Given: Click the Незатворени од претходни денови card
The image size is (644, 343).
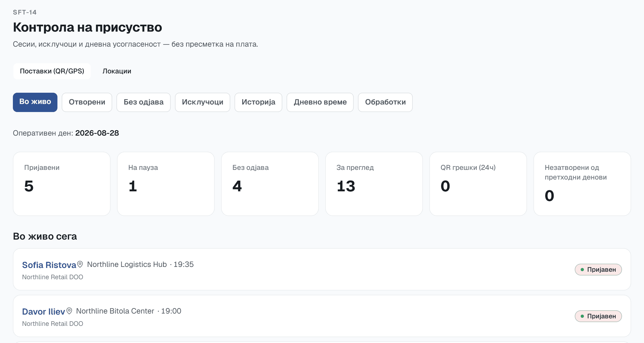Looking at the screenshot, I should pos(582,184).
